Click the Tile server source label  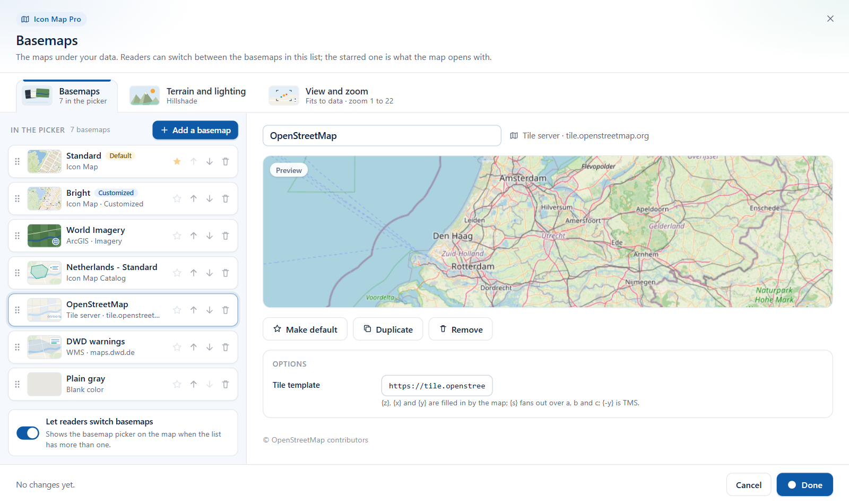tap(579, 136)
